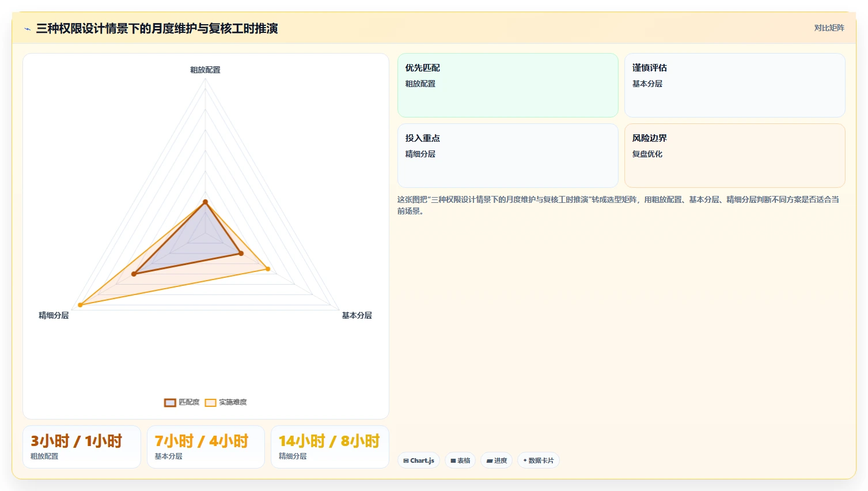Click 复盘优化 text in 风险边界 card
The height and width of the screenshot is (491, 868).
click(x=647, y=154)
